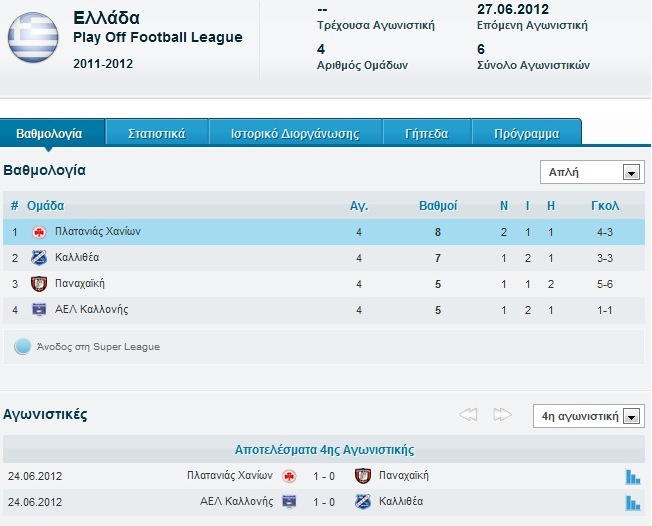This screenshot has width=652, height=526.
Task: Click Παναχαϊκή crest in standings table
Action: pos(39,284)
